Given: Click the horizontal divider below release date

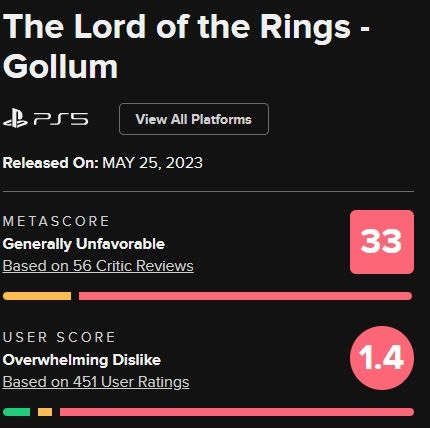Looking at the screenshot, I should pos(208,192).
